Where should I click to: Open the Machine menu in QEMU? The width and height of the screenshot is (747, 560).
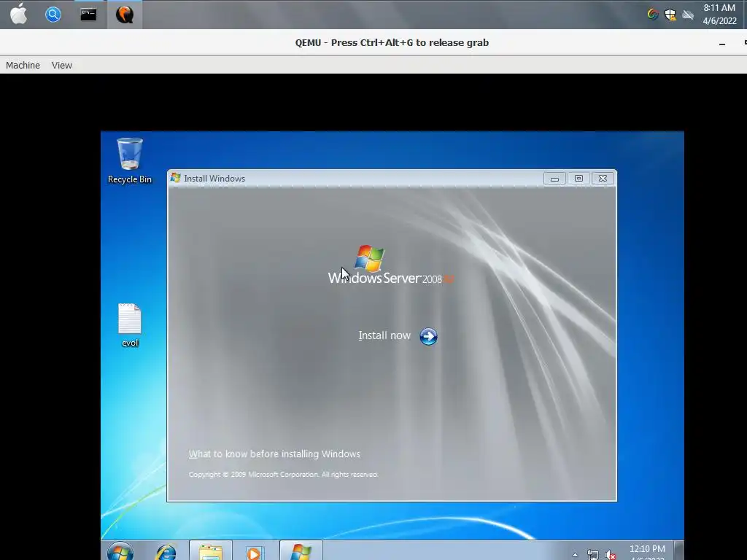[x=23, y=65]
